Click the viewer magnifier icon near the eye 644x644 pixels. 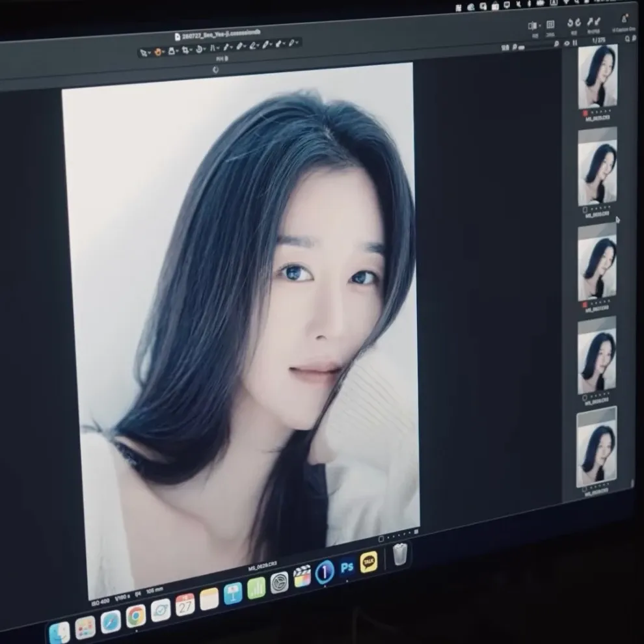[557, 44]
